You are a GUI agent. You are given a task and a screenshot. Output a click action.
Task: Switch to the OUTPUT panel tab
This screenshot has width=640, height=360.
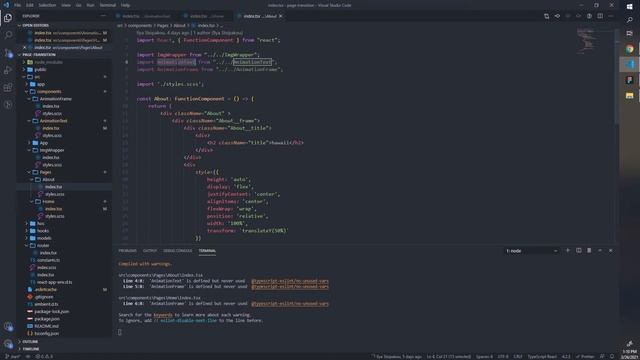pyautogui.click(x=150, y=251)
